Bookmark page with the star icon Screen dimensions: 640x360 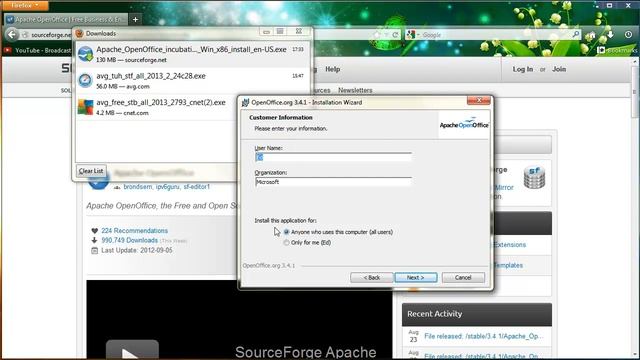[377, 35]
